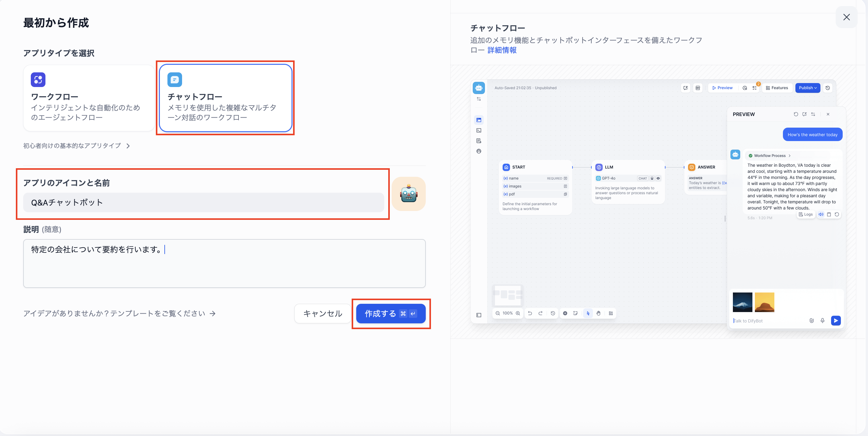Viewport: 868px width, 436px height.
Task: Click the description text area
Action: (224, 263)
